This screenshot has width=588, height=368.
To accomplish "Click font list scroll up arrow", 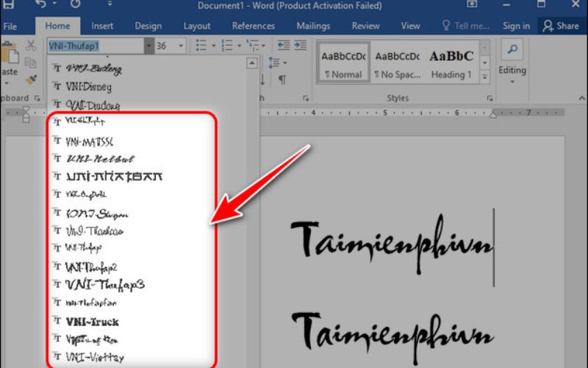I will 252,63.
